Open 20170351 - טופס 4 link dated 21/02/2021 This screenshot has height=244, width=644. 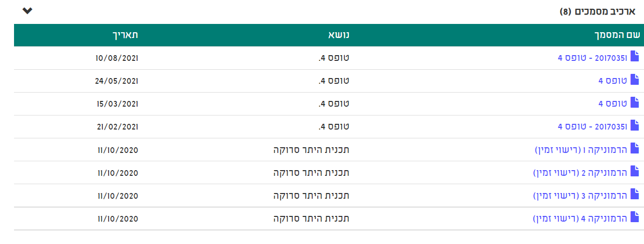[592, 126]
